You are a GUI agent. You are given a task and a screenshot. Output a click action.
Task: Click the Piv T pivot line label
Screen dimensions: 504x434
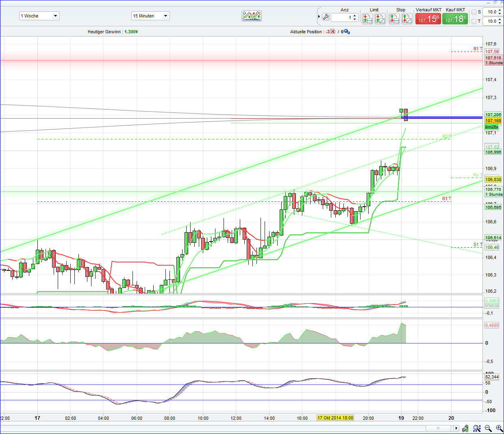pos(478,175)
